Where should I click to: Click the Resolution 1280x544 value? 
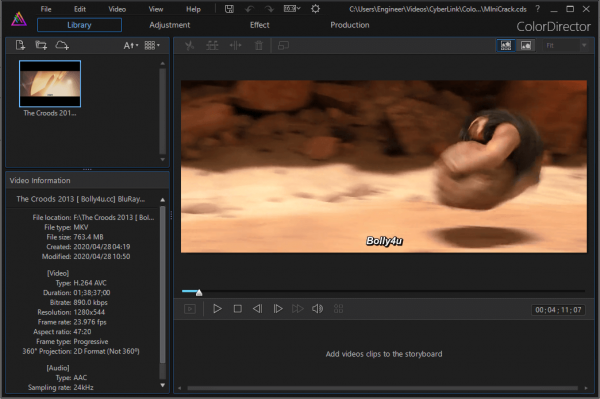tap(89, 312)
